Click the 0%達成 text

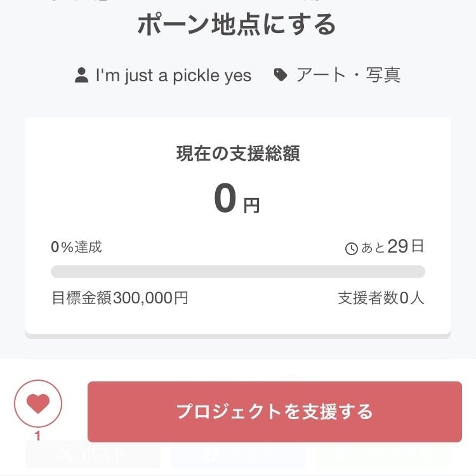pos(76,247)
